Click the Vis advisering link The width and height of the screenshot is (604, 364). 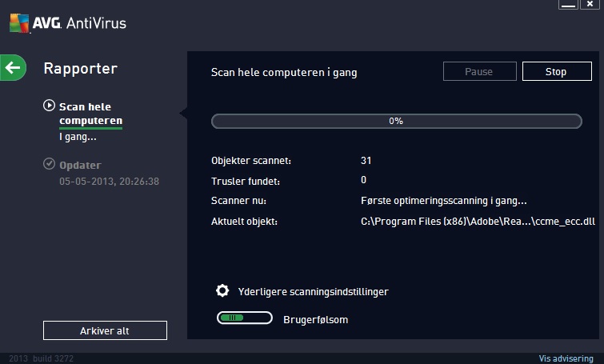(x=566, y=358)
